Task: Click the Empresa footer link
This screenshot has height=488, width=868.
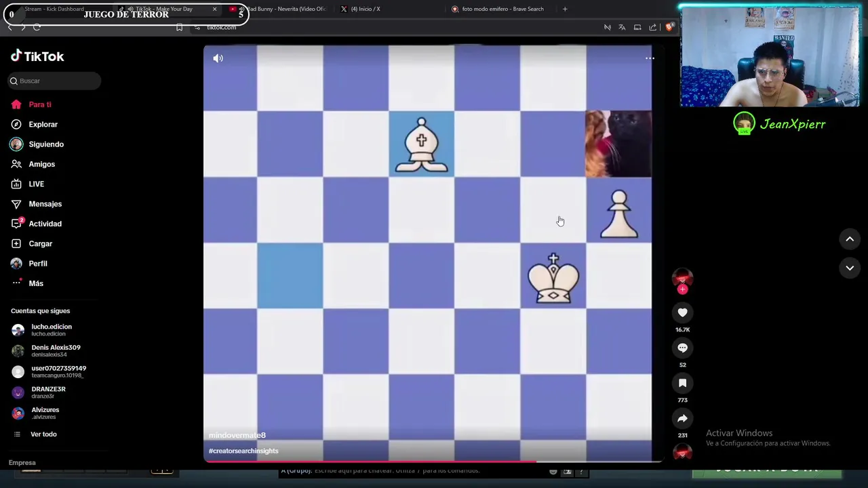Action: pyautogui.click(x=22, y=462)
